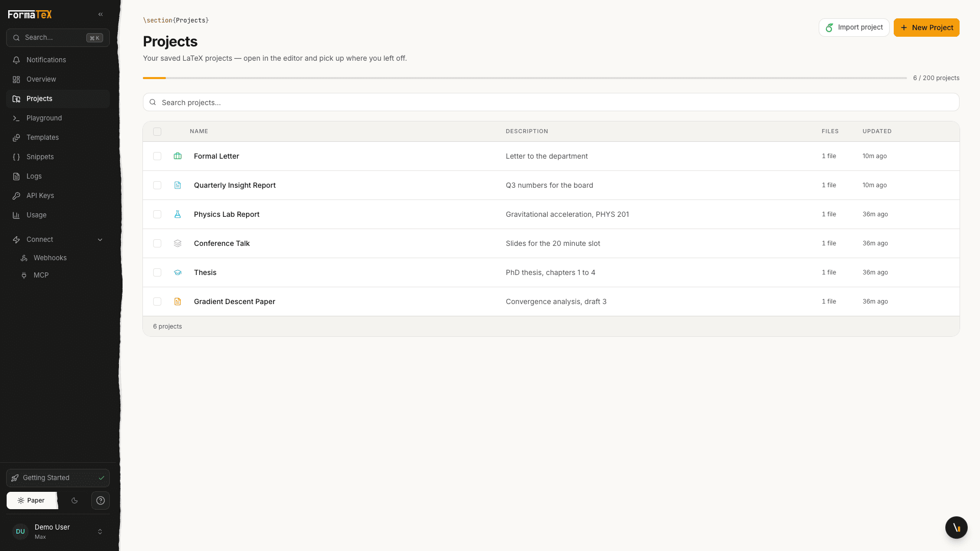
Task: Open the Demo User account menu
Action: [58, 532]
